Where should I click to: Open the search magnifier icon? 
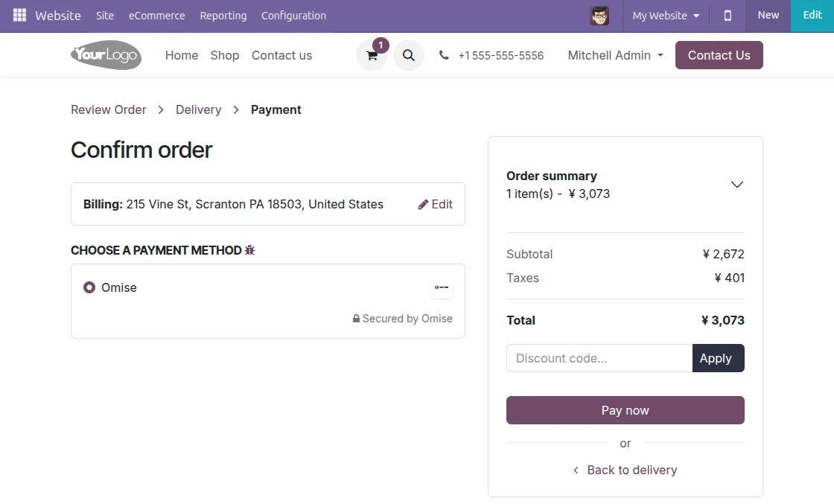click(x=408, y=55)
